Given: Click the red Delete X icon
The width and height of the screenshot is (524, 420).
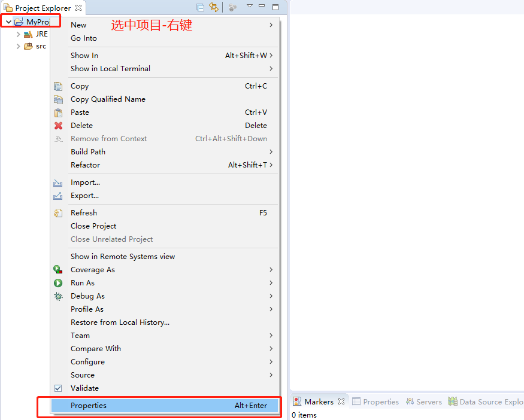Looking at the screenshot, I should [58, 126].
